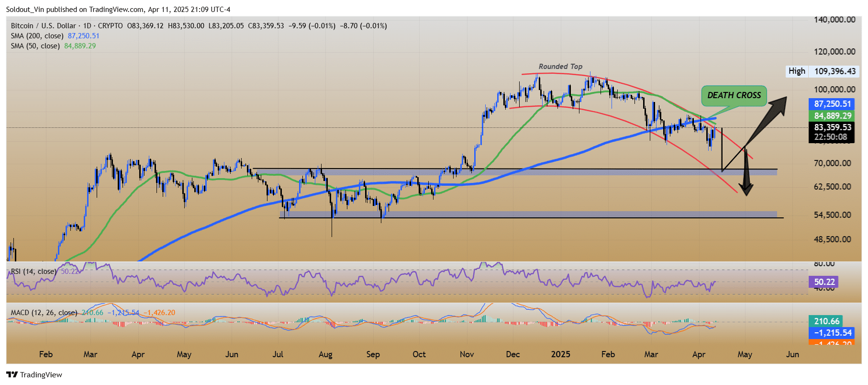Click the blue 87,250.51 SMA price tag

[832, 104]
